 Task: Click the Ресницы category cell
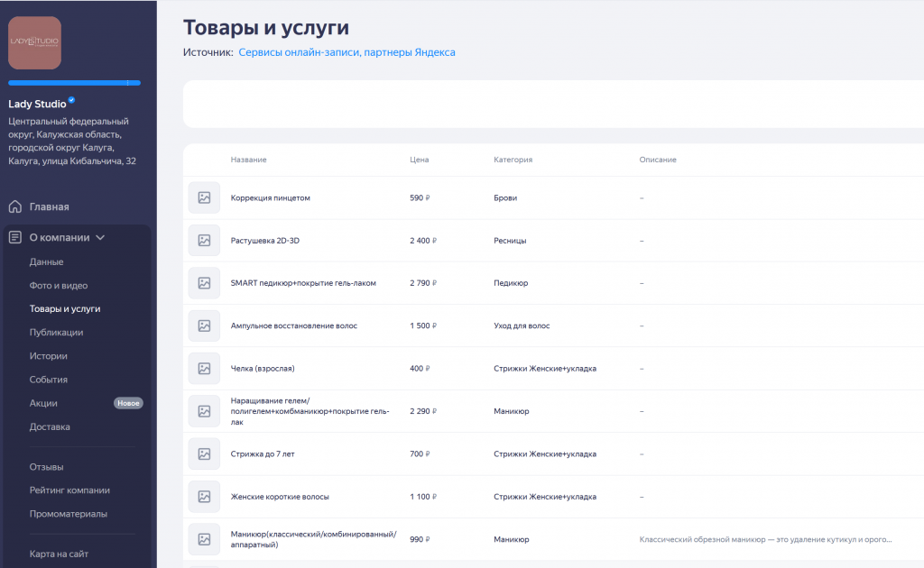coord(511,240)
